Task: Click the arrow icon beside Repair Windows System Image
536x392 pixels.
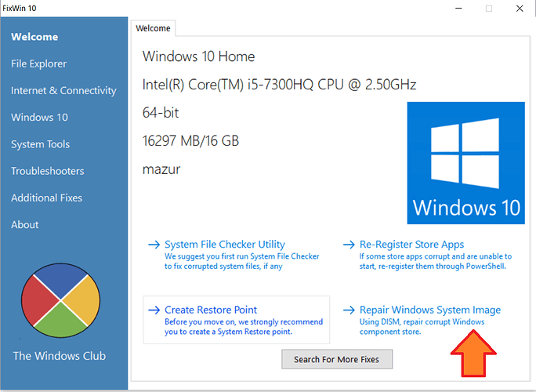Action: tap(349, 310)
